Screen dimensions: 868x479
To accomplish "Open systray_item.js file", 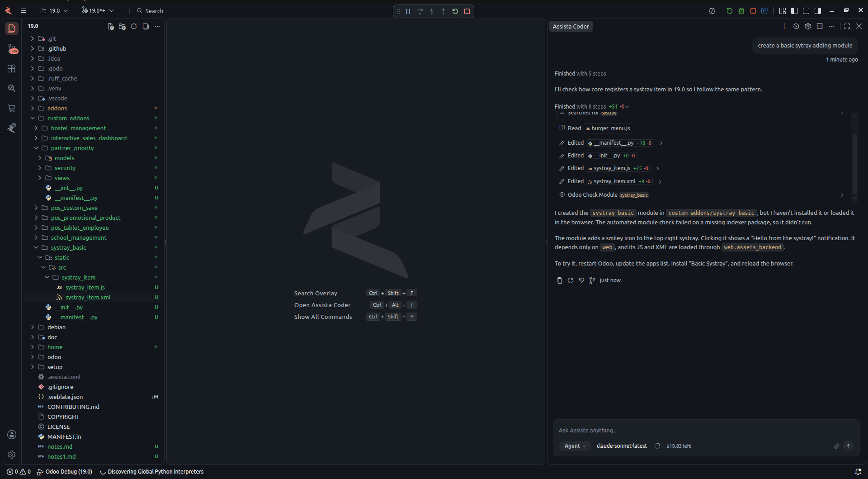I will pyautogui.click(x=93, y=287).
